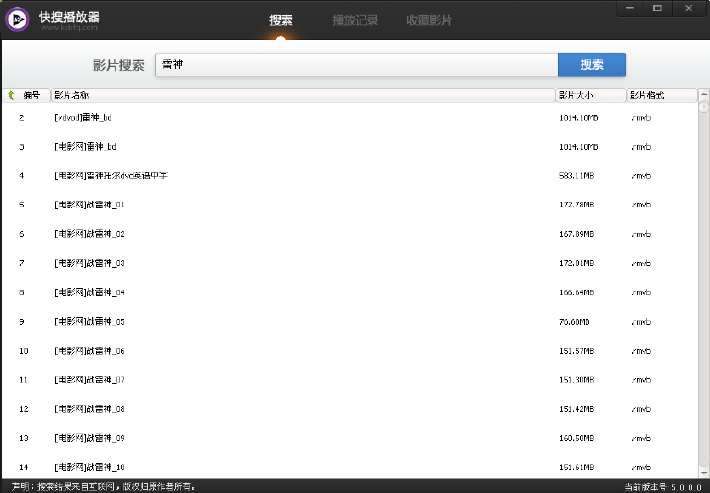
Task: Select the row [电影网]战雷神_09
Action: coord(350,438)
